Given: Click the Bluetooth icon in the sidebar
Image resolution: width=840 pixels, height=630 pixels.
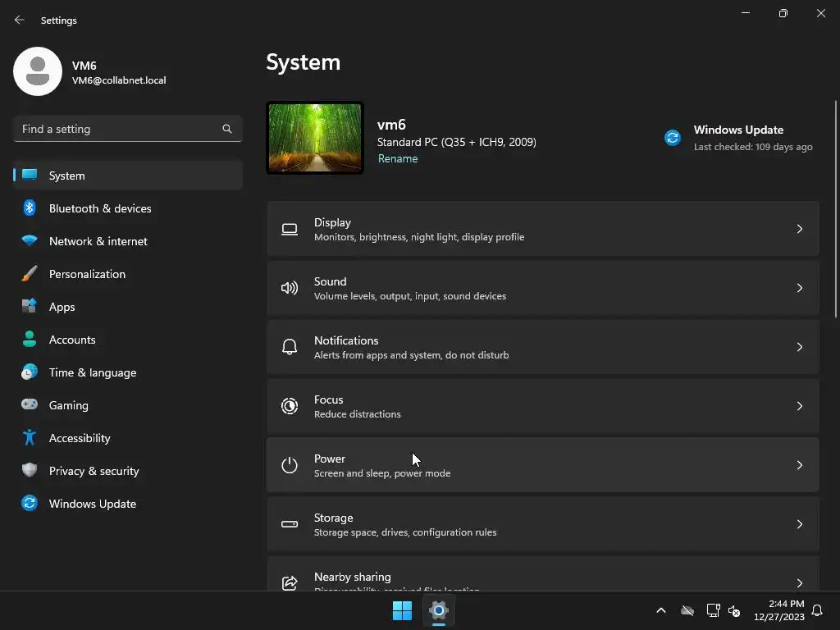Looking at the screenshot, I should (30, 208).
